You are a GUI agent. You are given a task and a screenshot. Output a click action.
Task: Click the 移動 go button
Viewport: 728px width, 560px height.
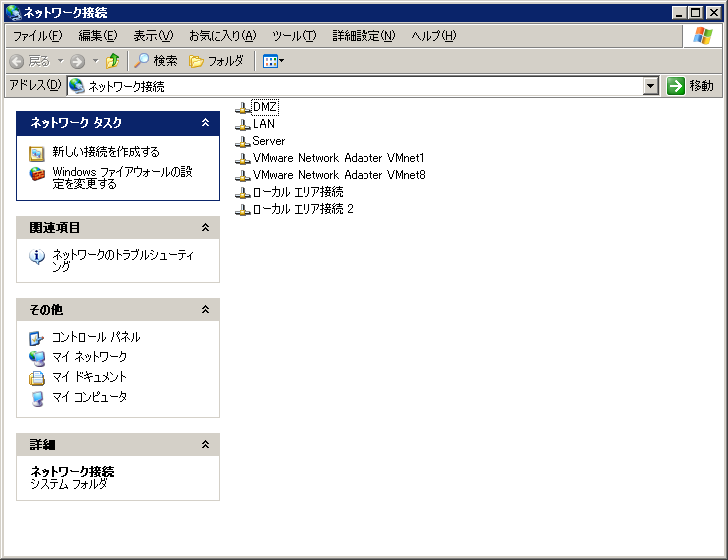(690, 86)
